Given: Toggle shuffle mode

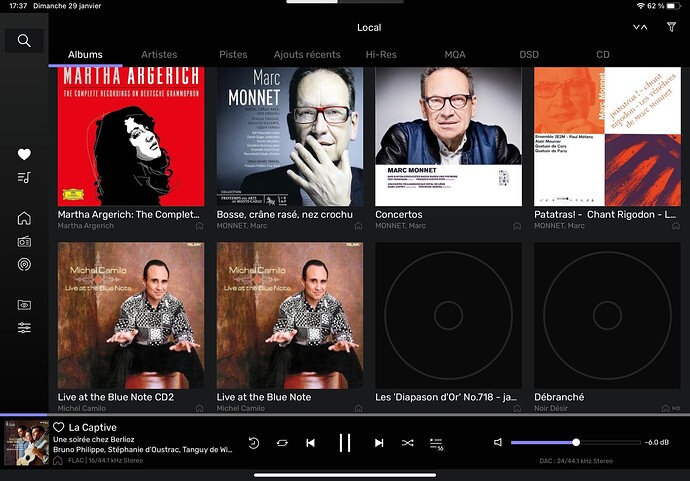Looking at the screenshot, I should click(x=407, y=443).
